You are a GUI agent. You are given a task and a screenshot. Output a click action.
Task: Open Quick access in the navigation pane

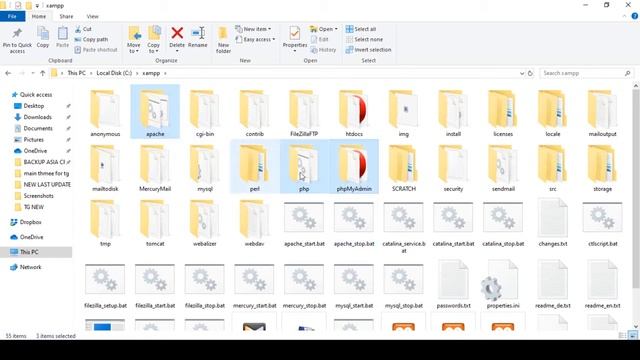[x=36, y=95]
